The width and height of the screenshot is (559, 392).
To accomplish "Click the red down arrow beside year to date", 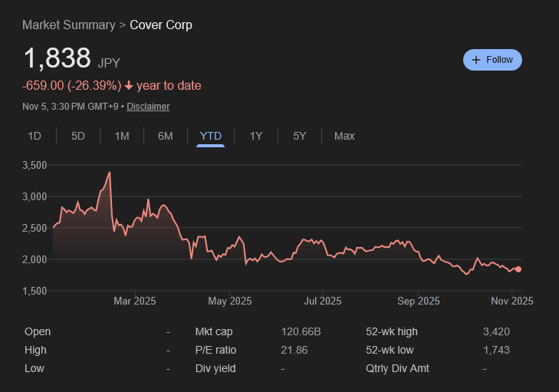I will pos(129,86).
